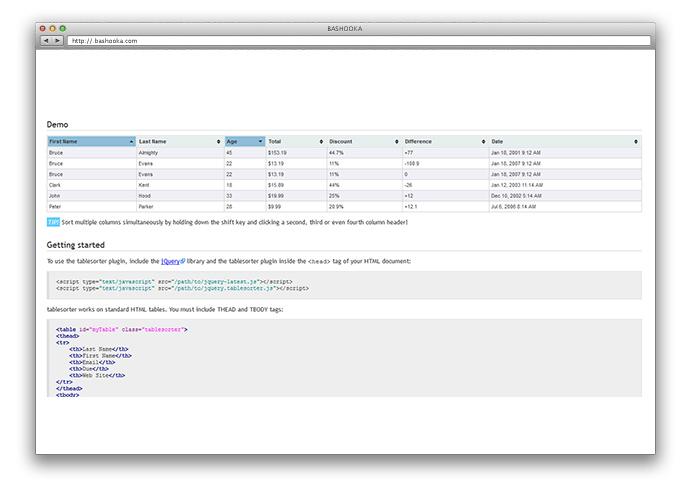Screen dimensions: 690x486
Task: Select the Parker last name cell
Action: [180, 206]
